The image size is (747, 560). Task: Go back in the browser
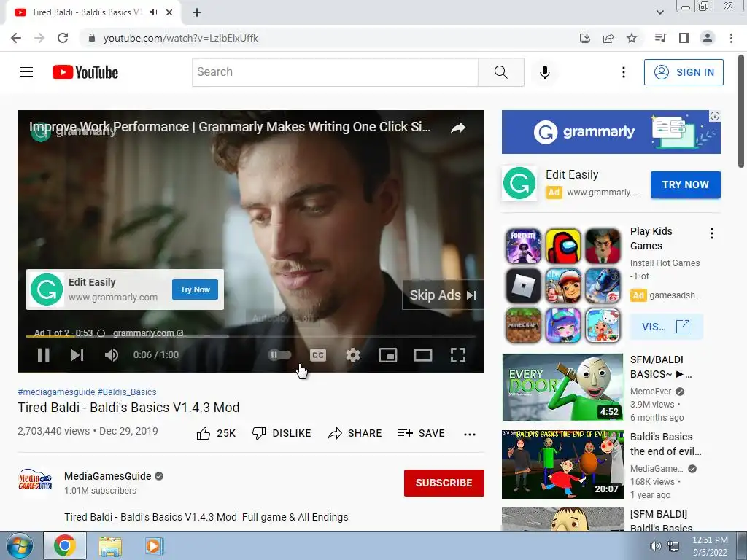(16, 38)
